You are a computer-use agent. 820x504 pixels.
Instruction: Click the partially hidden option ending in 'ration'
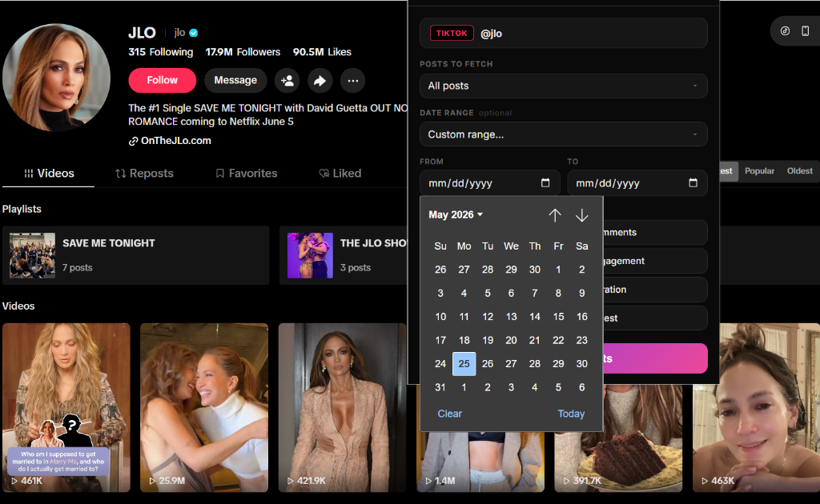655,290
